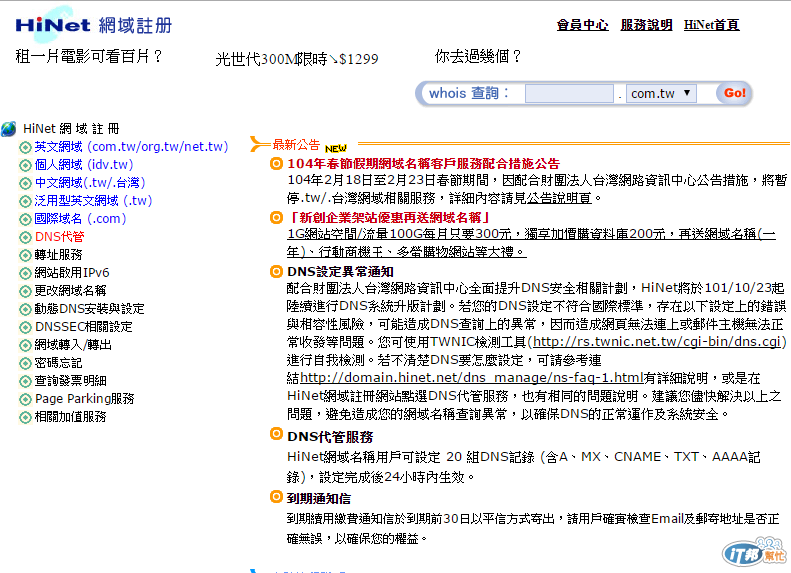The image size is (791, 573).
Task: Open 查詢發票明細 in the sidebar
Action: (70, 381)
